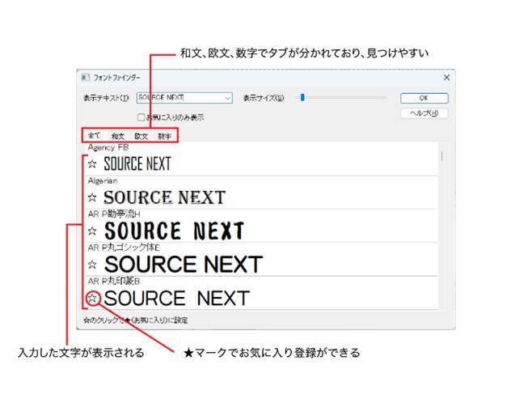Confirm with the OK button
Viewport: 532px width, 399px height.
424,98
